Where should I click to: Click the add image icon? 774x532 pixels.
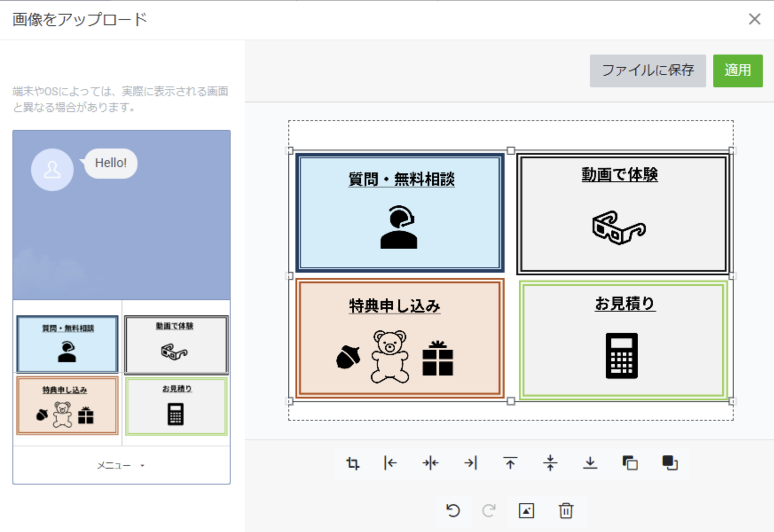[526, 511]
